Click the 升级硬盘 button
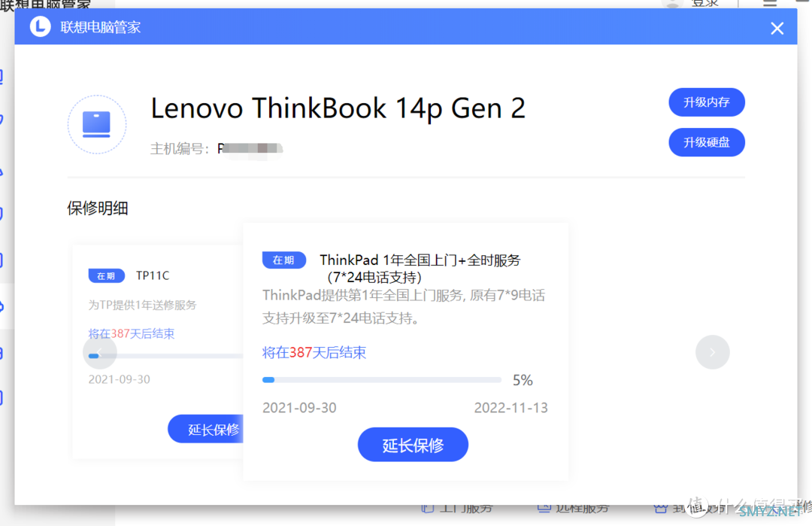This screenshot has width=812, height=526. point(706,142)
